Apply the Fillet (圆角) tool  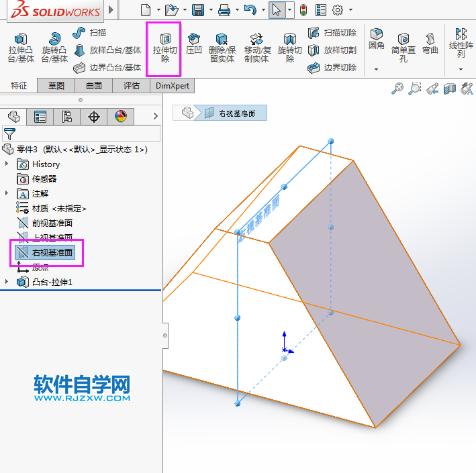(x=377, y=39)
